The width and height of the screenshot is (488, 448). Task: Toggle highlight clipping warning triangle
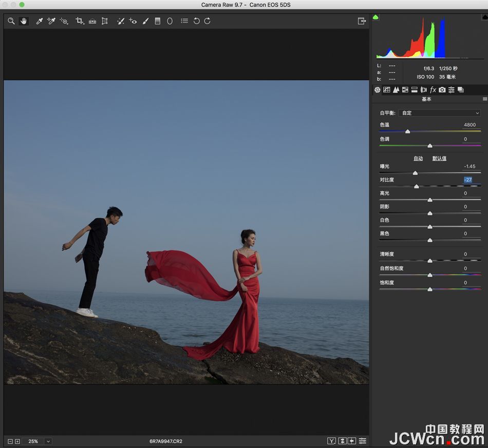click(485, 17)
